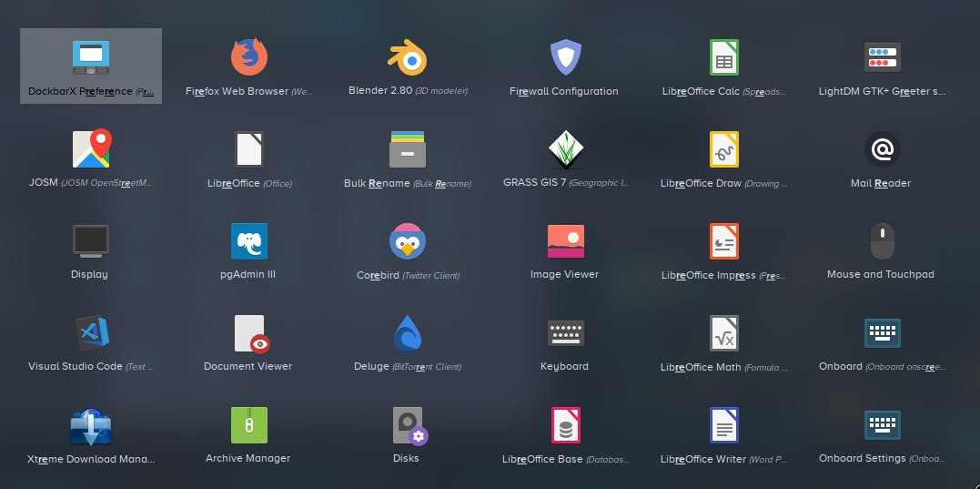
Task: Click the "Blender 2.80" label text
Action: [380, 90]
